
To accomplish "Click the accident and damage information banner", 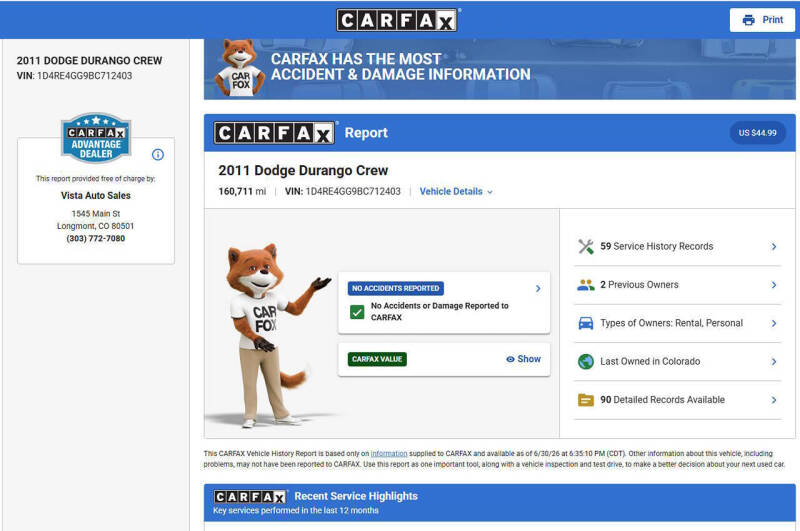I will (x=499, y=69).
